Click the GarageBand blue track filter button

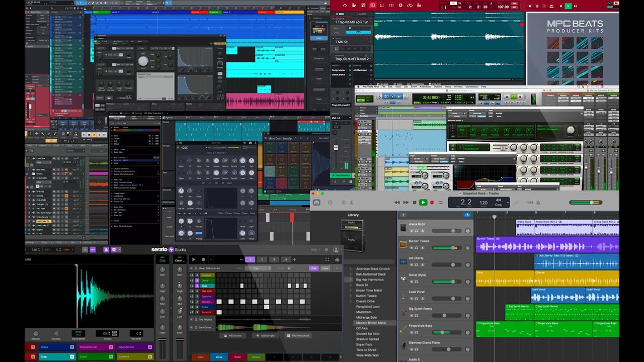468,215
